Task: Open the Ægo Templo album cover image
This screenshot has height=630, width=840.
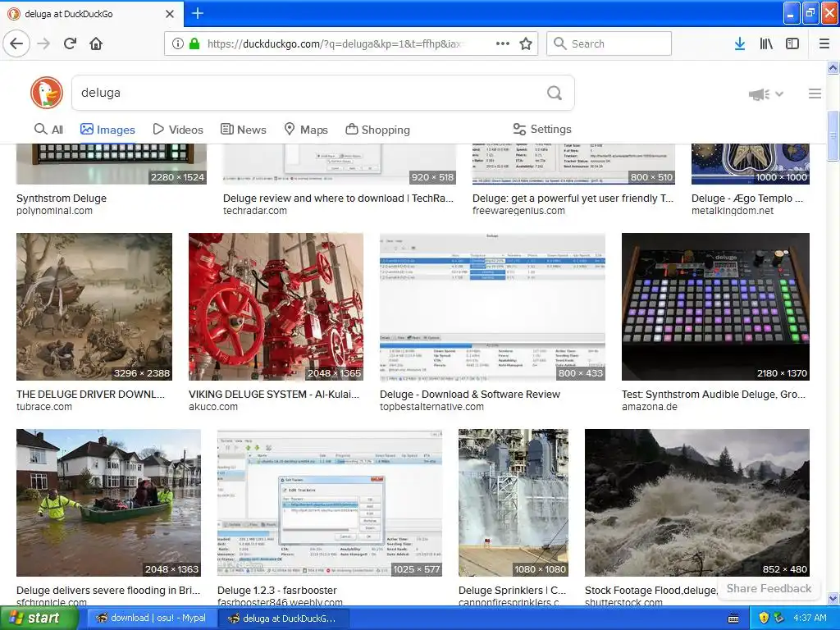Action: coord(751,164)
